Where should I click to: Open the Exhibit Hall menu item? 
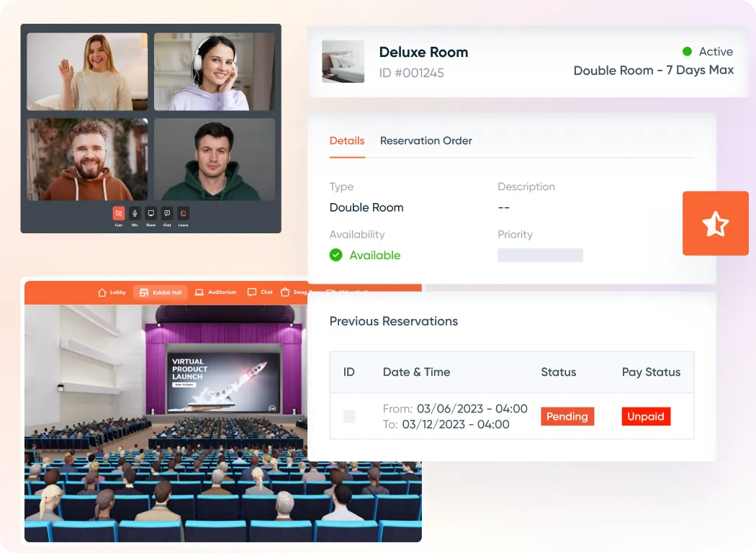[161, 292]
